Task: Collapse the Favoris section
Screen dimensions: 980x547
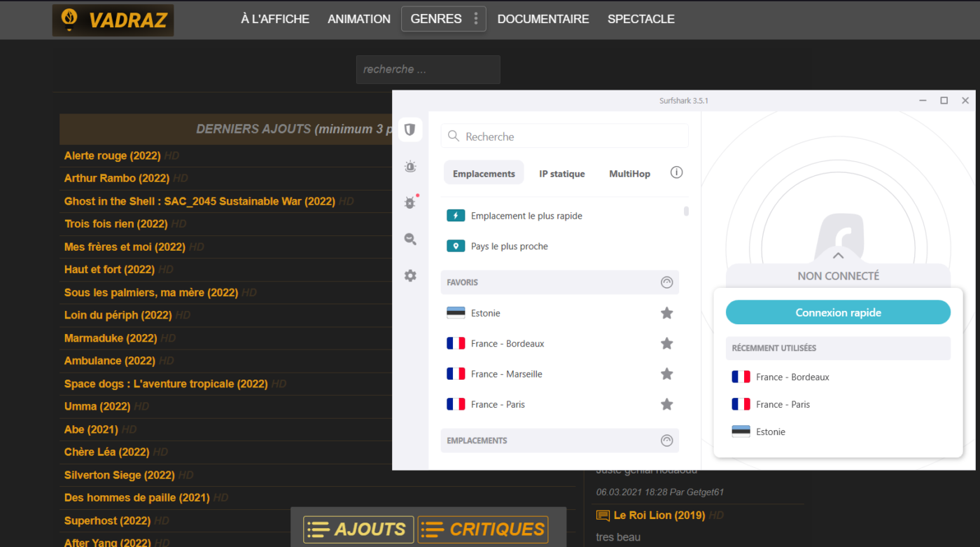Action: coord(666,282)
